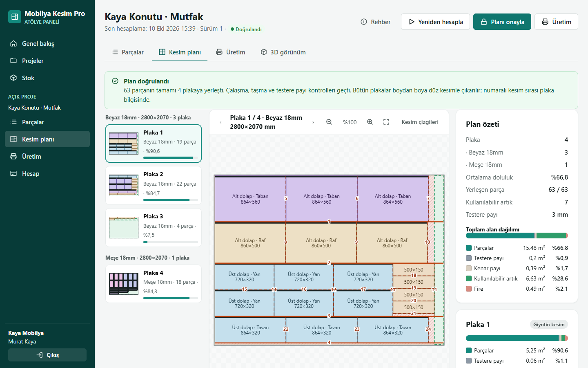The height and width of the screenshot is (368, 588).
Task: Click the Kullanılabilir artık green swatch
Action: pos(469,278)
